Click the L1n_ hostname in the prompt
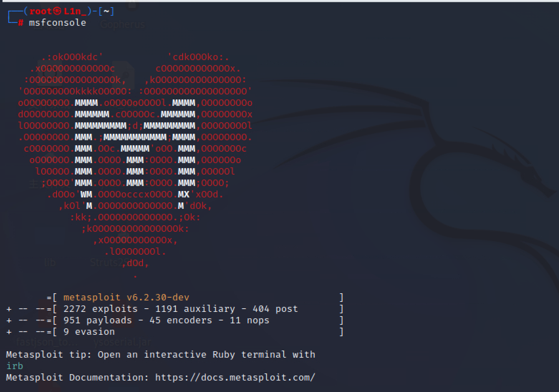This screenshot has width=559, height=392. [75, 11]
